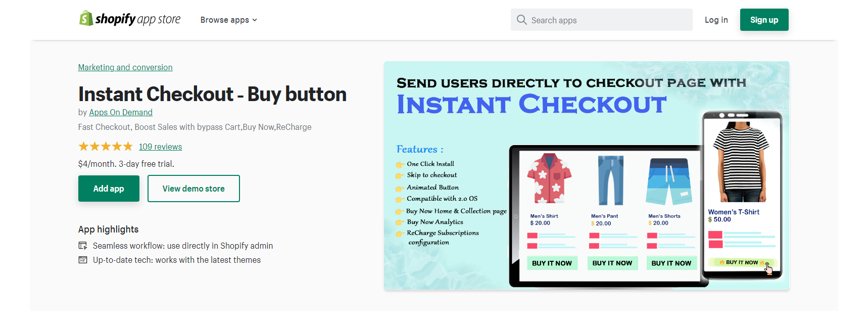Screen dimensions: 868x326
Task: Click the Men's Shorts product image
Action: point(669,181)
